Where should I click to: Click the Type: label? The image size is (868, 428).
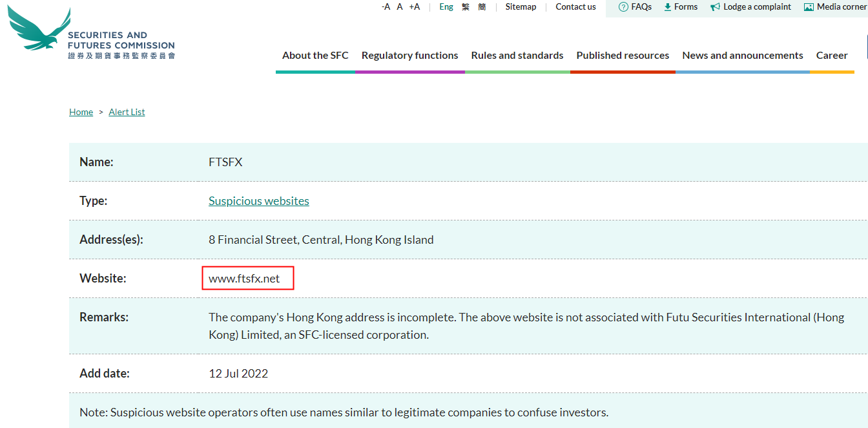click(x=93, y=201)
